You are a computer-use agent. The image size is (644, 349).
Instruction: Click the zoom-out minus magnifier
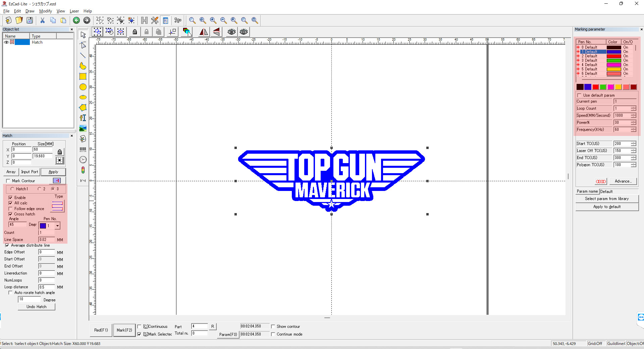(x=223, y=20)
